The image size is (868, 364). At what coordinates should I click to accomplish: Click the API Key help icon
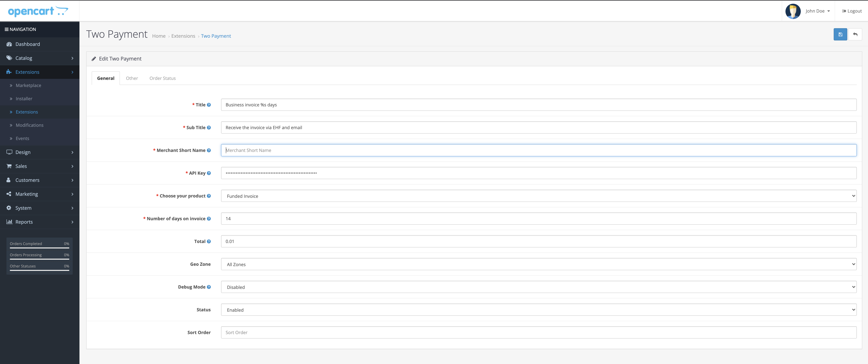(209, 173)
